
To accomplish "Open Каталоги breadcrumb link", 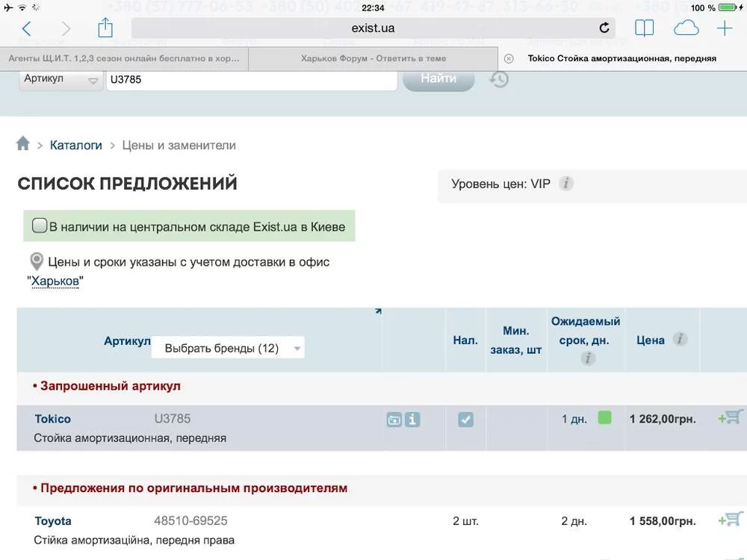I will pyautogui.click(x=75, y=146).
